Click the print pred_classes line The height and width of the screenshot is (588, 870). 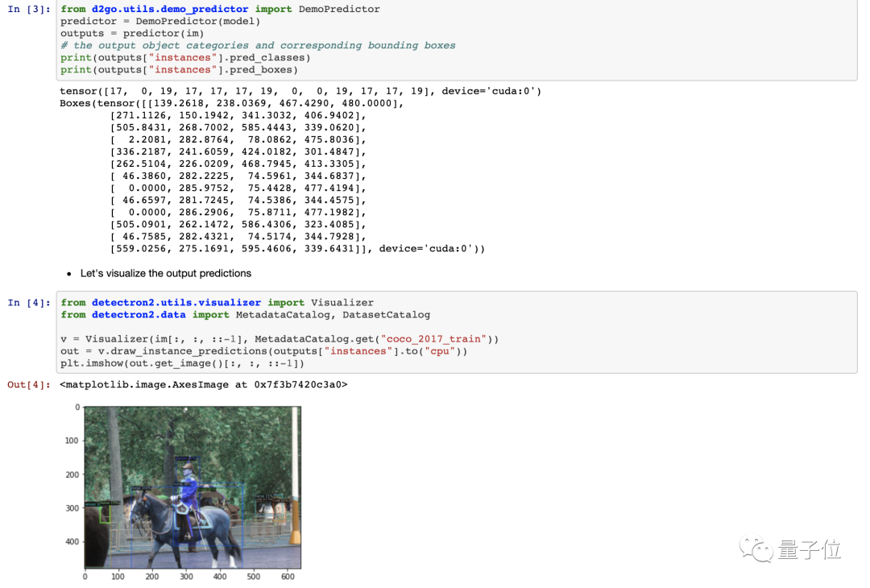point(185,58)
